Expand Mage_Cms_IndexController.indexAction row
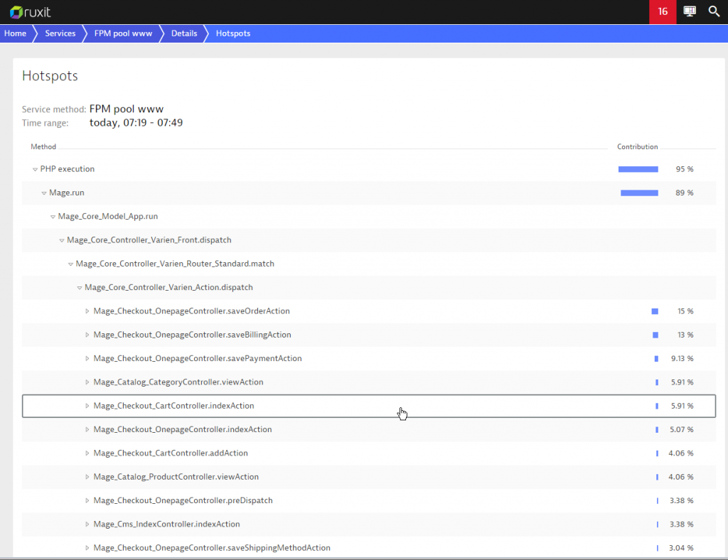Screen dimensions: 728x560 [87, 524]
